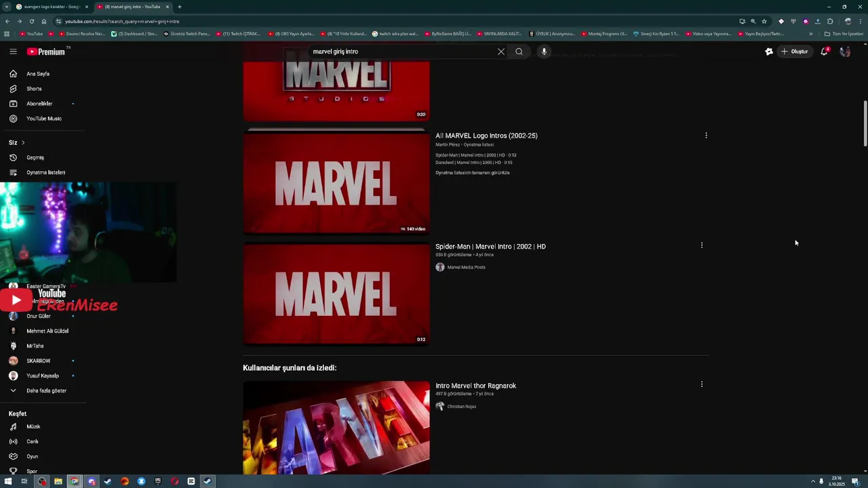The image size is (868, 488).
Task: Open Marvel Media Posts channel
Action: click(x=466, y=267)
